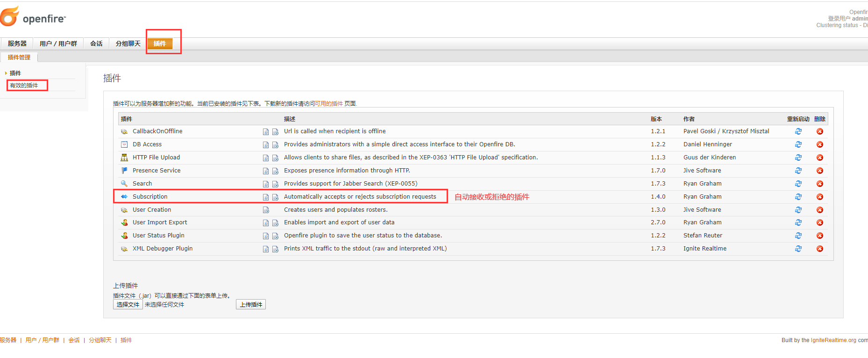Open the 会话 top tab

click(96, 43)
